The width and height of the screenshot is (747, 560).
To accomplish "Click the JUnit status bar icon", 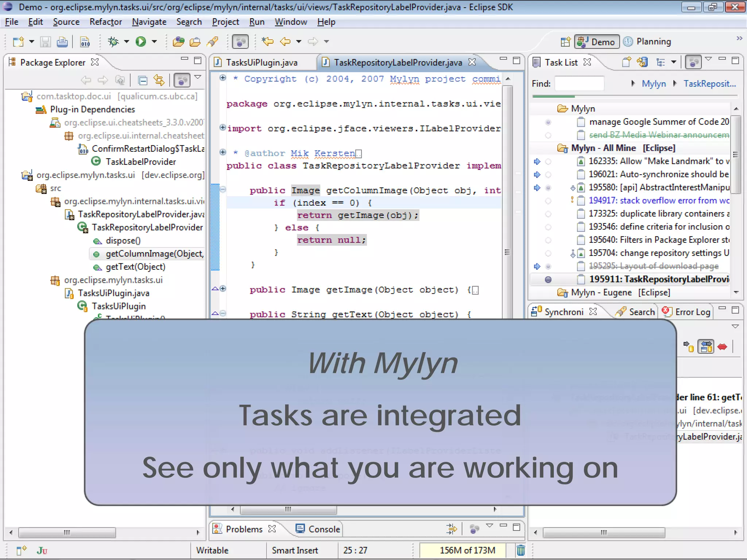I will pyautogui.click(x=42, y=551).
